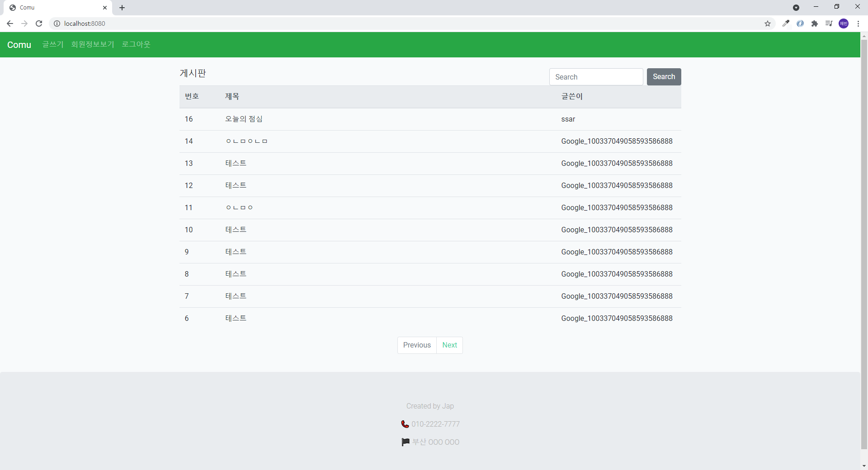Click the black flag icon in footer
Screen dimensions: 868x470
point(406,442)
